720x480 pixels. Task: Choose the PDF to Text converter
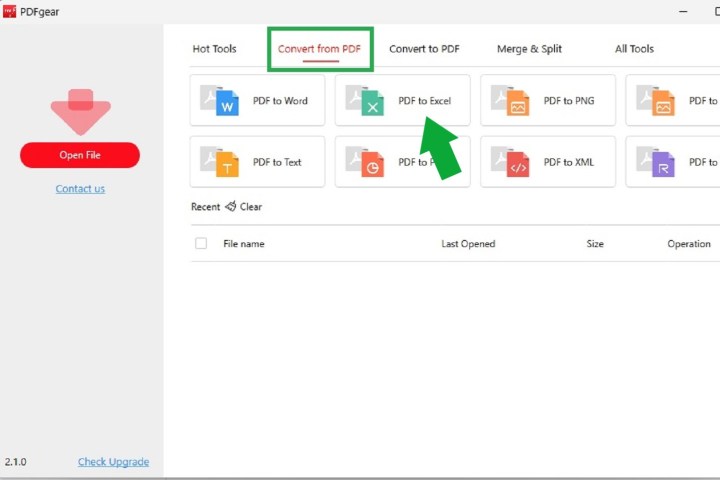coord(257,162)
